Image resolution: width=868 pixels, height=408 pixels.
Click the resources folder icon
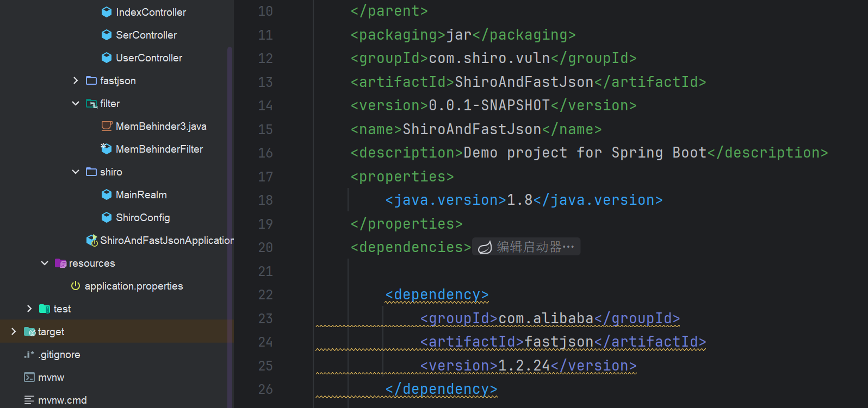tap(60, 263)
